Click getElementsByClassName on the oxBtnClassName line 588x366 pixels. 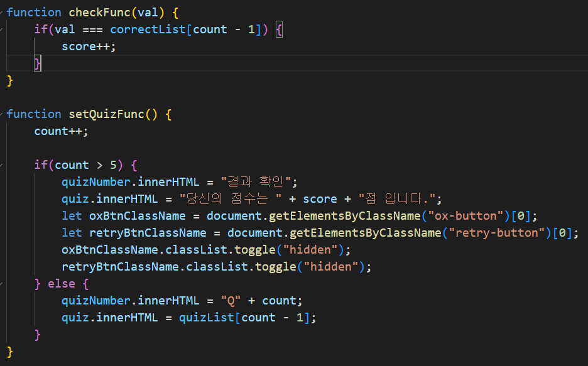345,216
